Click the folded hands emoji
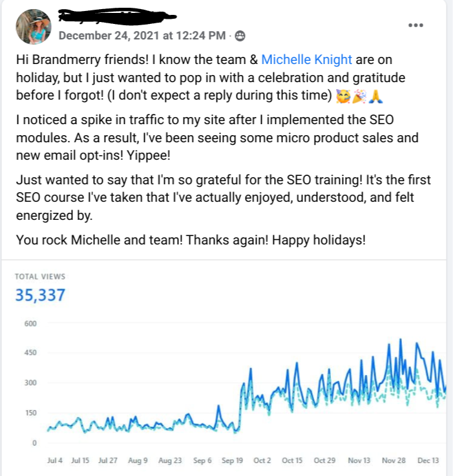Screen dimensions: 453x476 click(375, 96)
